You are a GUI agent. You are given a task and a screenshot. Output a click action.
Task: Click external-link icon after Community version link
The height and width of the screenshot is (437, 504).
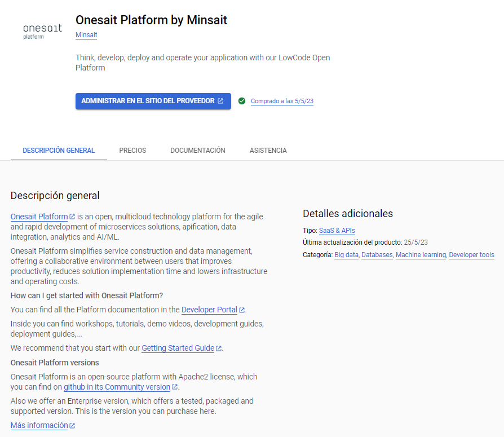click(175, 387)
